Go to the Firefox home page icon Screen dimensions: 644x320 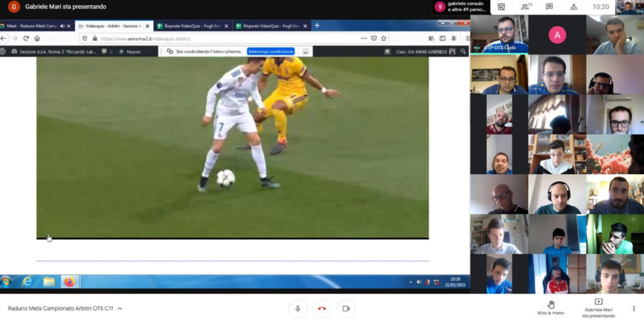coord(37,38)
